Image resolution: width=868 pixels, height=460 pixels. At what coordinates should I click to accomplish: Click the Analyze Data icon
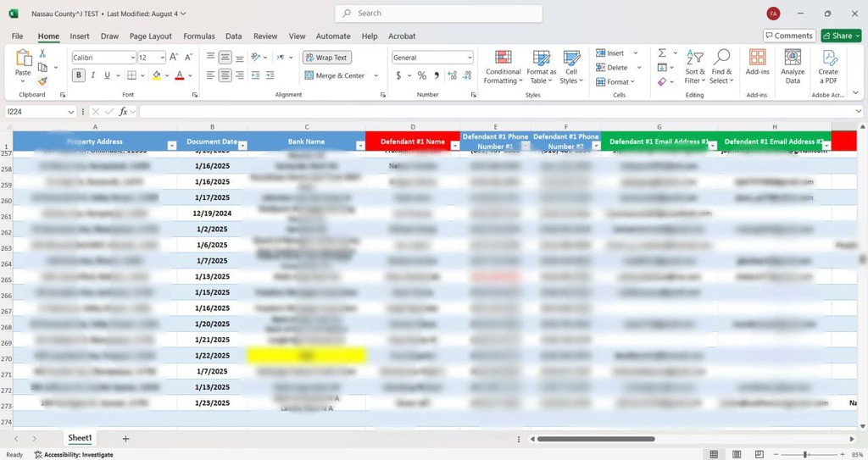(x=793, y=66)
